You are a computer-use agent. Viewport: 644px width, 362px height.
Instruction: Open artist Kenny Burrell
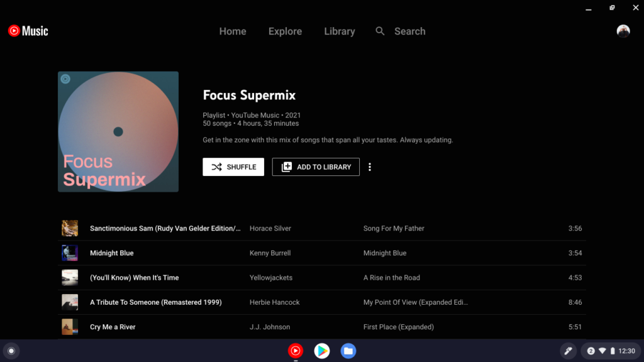coord(270,253)
